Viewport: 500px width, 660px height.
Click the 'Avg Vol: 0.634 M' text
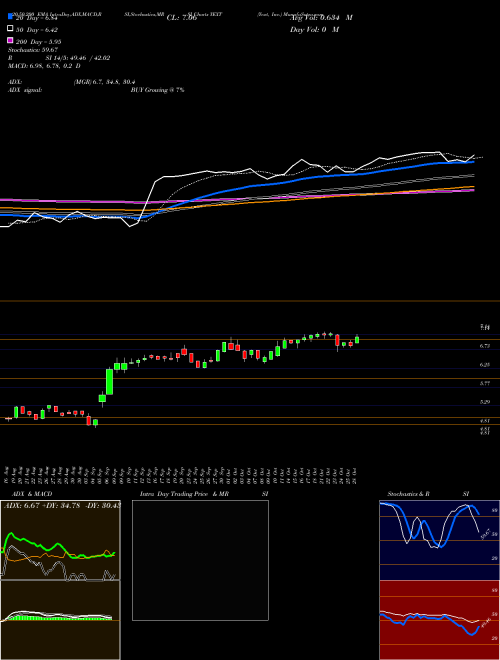coord(321,18)
